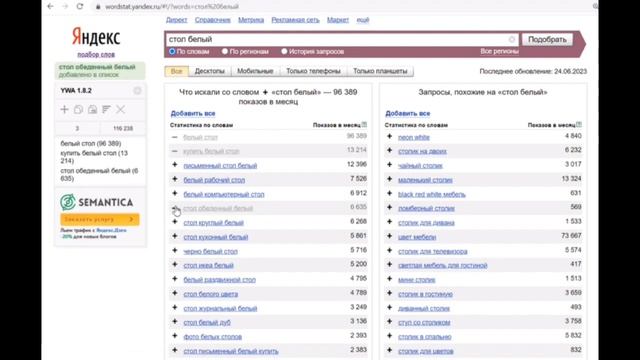Add 'стол икеа белый' with its plus icon
Viewport: 640px width, 360px height.
click(175, 265)
